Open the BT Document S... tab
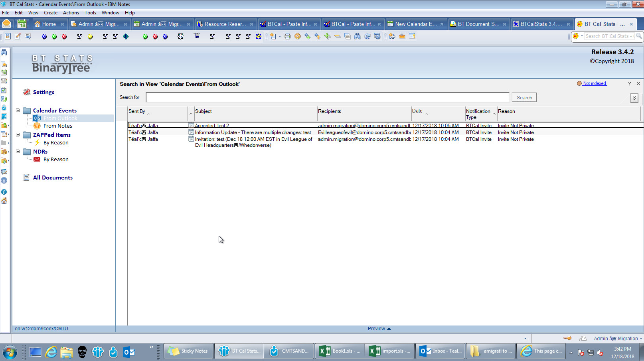Viewport: 644px width, 361px height. tap(478, 24)
